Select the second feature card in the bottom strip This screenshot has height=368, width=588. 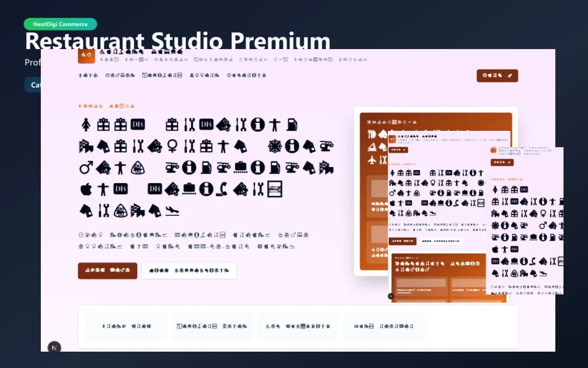pyautogui.click(x=212, y=327)
